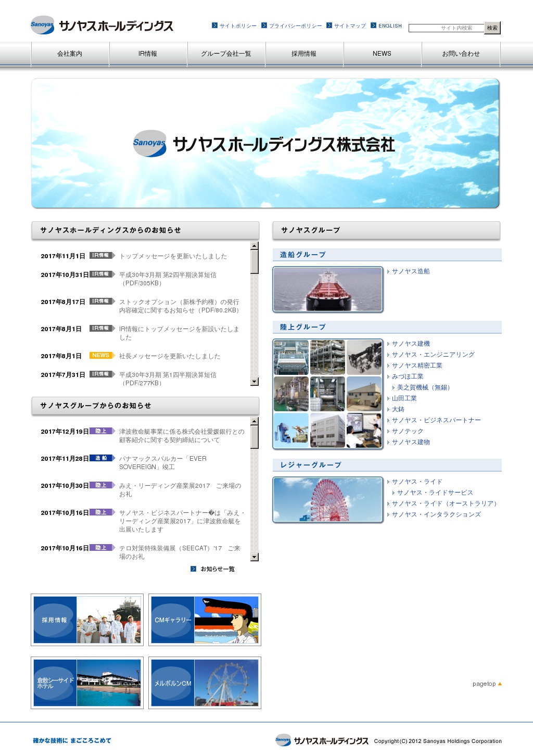Open the 採用情報 menu
Screen dimensions: 533x756
[304, 54]
